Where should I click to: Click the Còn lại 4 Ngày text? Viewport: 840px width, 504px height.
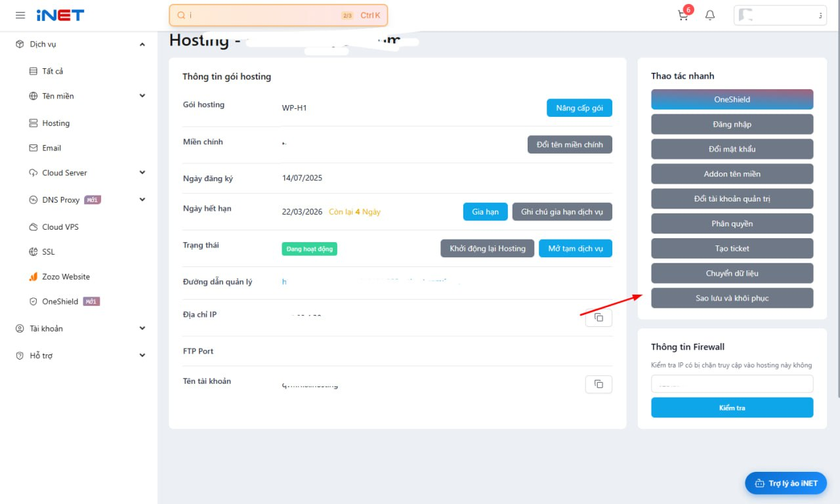pos(355,212)
